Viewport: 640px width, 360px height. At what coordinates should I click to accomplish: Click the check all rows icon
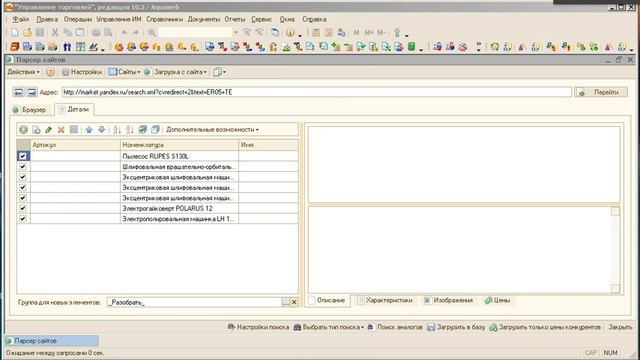pos(142,130)
